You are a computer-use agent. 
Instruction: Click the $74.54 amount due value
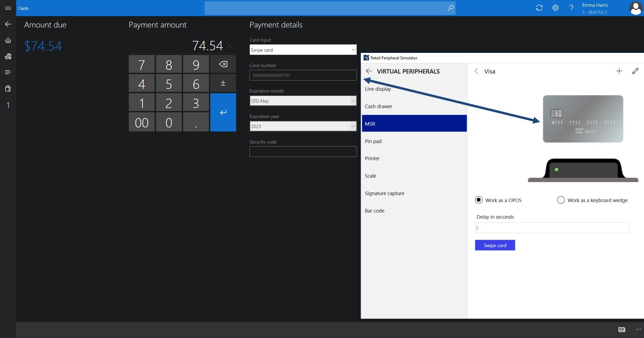43,46
